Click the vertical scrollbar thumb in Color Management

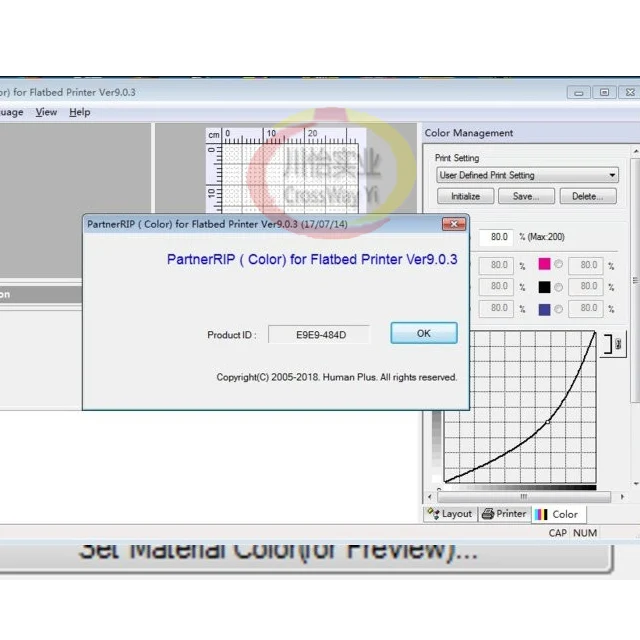tap(635, 280)
